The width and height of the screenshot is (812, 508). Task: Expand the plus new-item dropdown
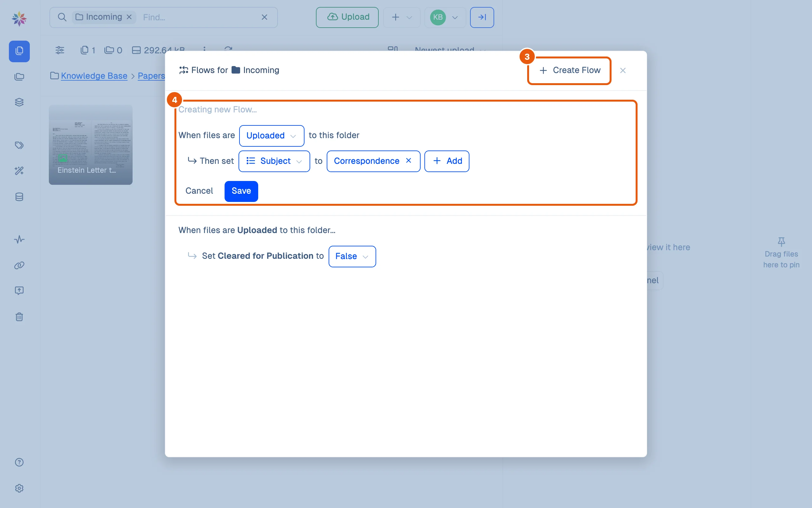(x=402, y=17)
